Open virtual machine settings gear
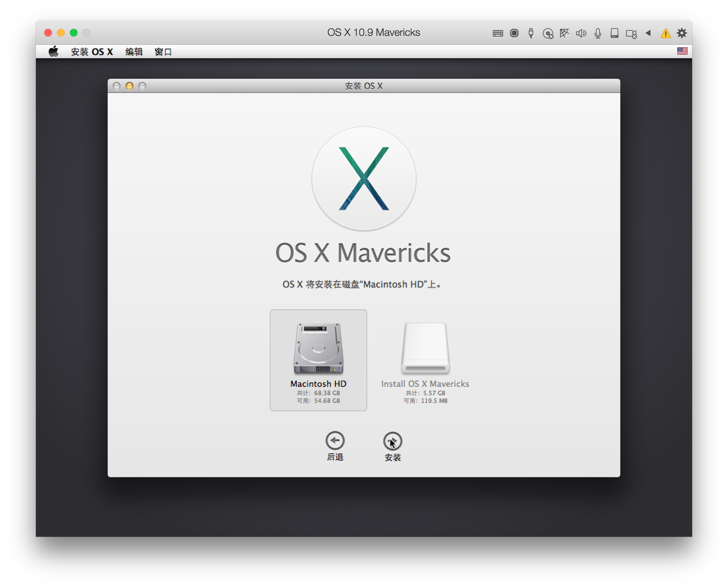The width and height of the screenshot is (728, 588). pyautogui.click(x=682, y=33)
